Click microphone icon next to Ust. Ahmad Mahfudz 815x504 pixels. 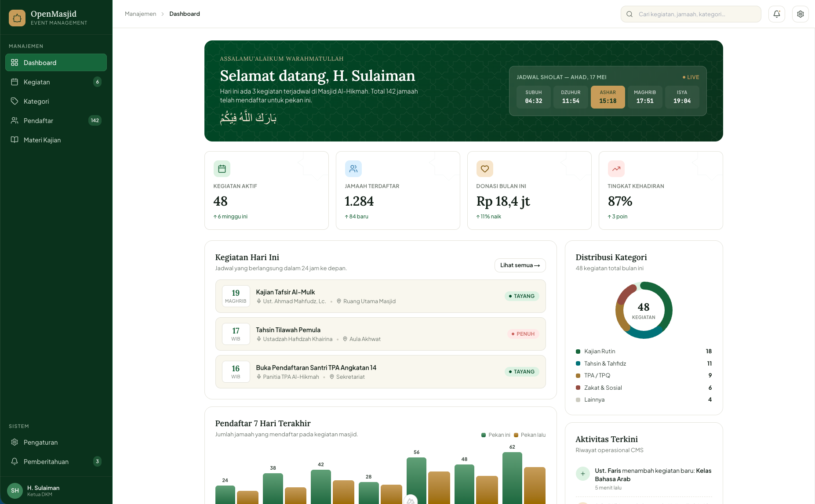(x=259, y=301)
